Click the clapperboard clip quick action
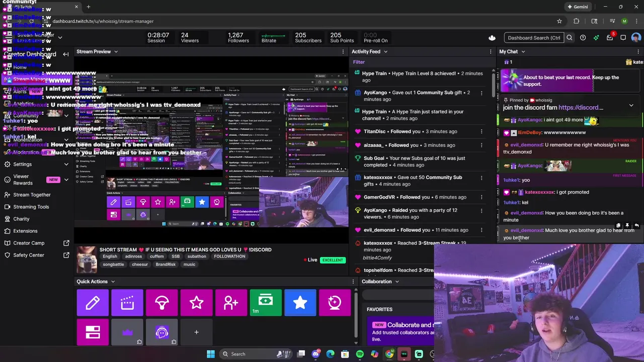644x362 pixels. [127, 303]
